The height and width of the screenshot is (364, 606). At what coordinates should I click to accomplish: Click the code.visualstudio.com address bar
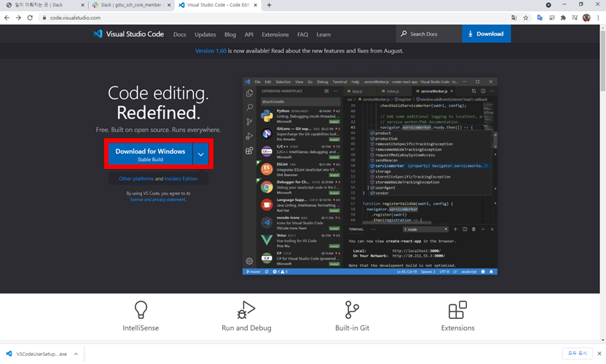(x=276, y=17)
